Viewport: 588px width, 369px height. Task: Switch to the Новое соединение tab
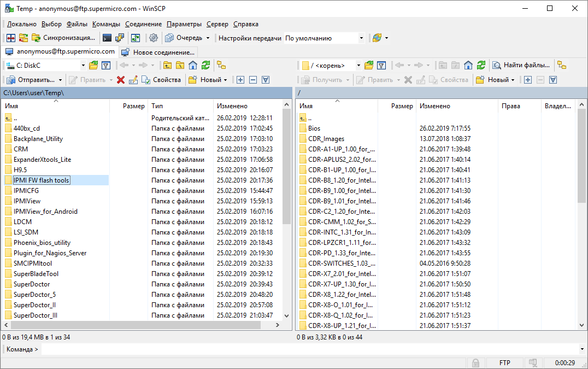[158, 52]
